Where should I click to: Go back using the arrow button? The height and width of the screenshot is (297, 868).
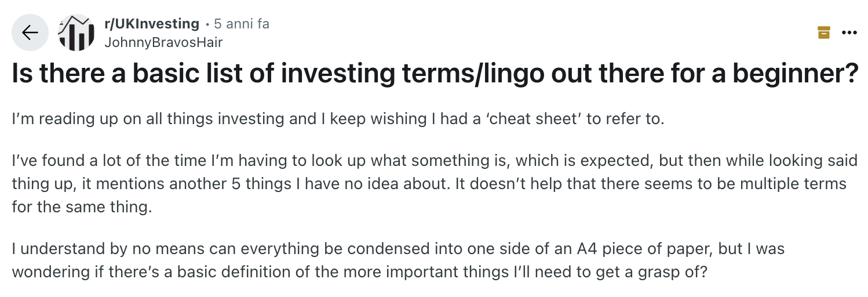(x=30, y=33)
